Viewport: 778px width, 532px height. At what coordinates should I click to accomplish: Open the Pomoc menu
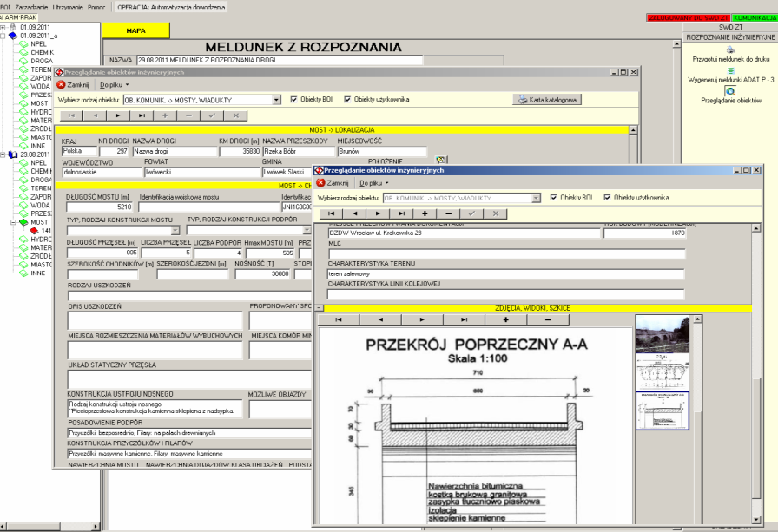pos(96,7)
